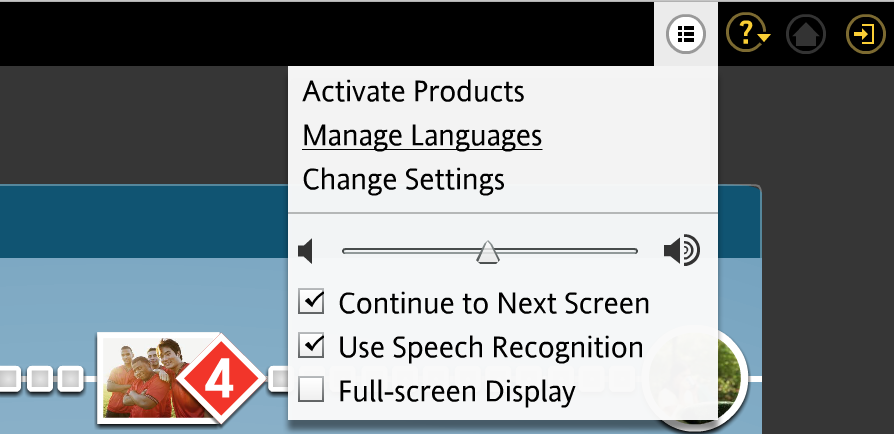Click the Continue to Next Screen label

coord(494,302)
